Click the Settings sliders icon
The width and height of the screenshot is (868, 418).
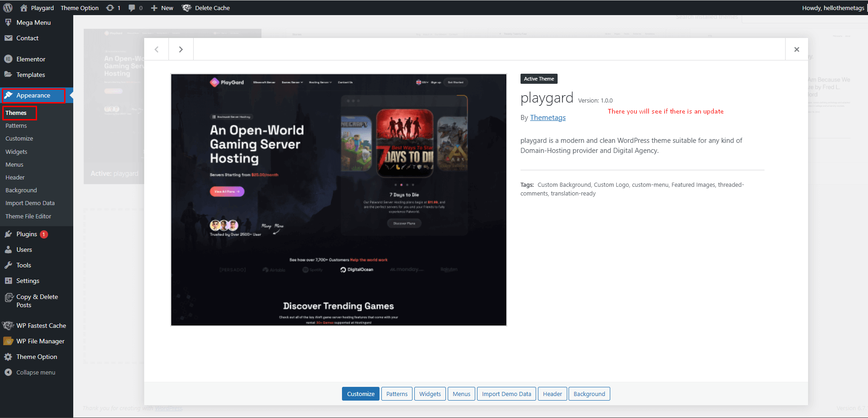8,281
